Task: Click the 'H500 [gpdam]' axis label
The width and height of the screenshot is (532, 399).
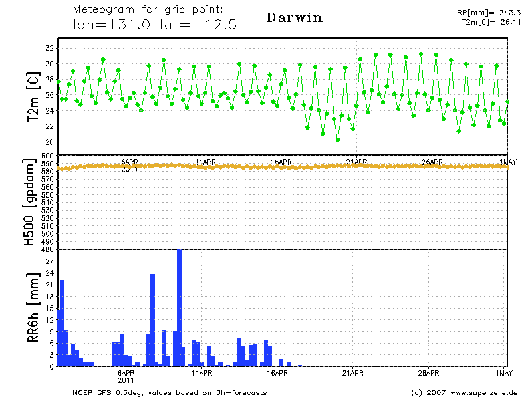Action: pos(29,202)
